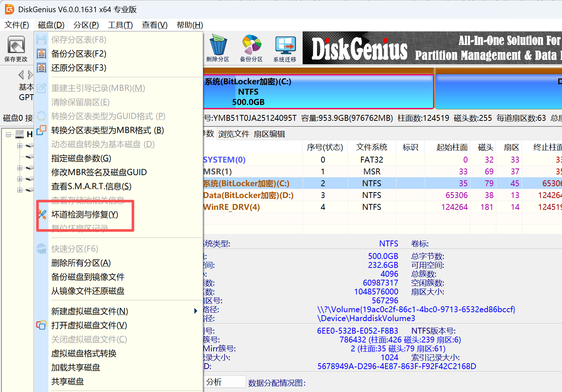This screenshot has width=562, height=392.
Task: Click the volume GUID path text
Action: 416,309
